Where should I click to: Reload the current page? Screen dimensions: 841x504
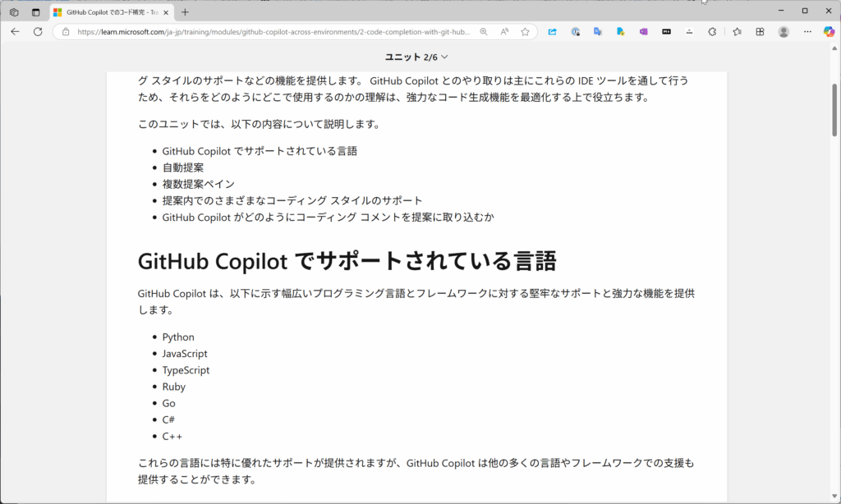pyautogui.click(x=38, y=32)
